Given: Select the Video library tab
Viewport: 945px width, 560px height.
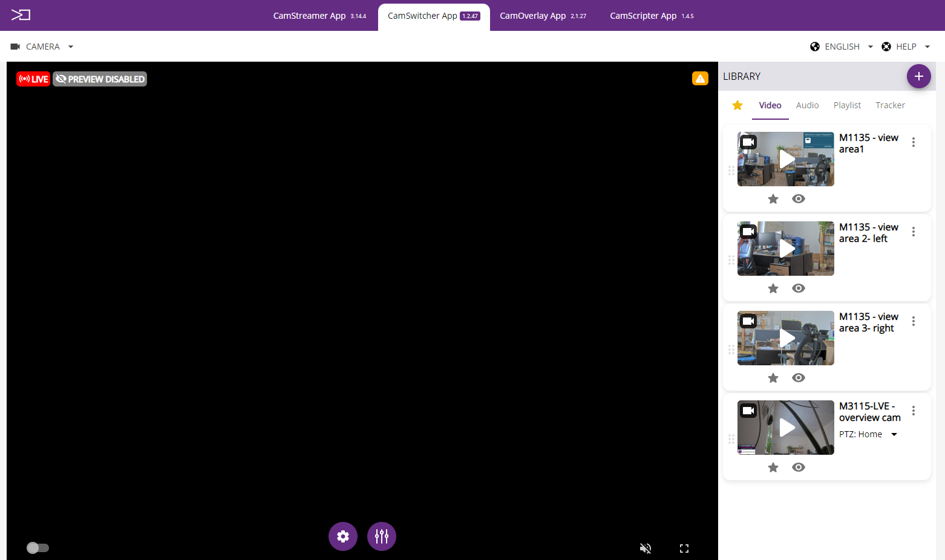Looking at the screenshot, I should 770,105.
